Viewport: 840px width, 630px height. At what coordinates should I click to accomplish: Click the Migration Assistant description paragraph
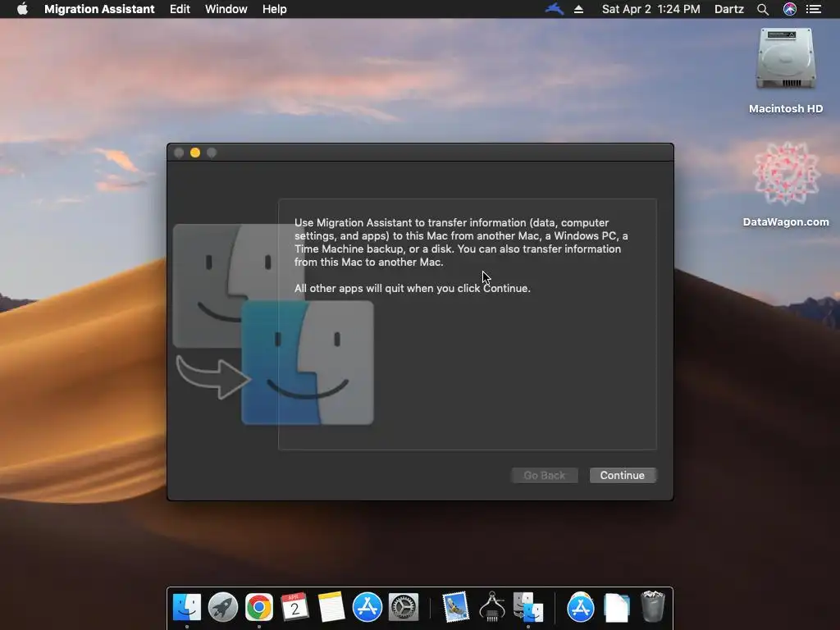(461, 242)
